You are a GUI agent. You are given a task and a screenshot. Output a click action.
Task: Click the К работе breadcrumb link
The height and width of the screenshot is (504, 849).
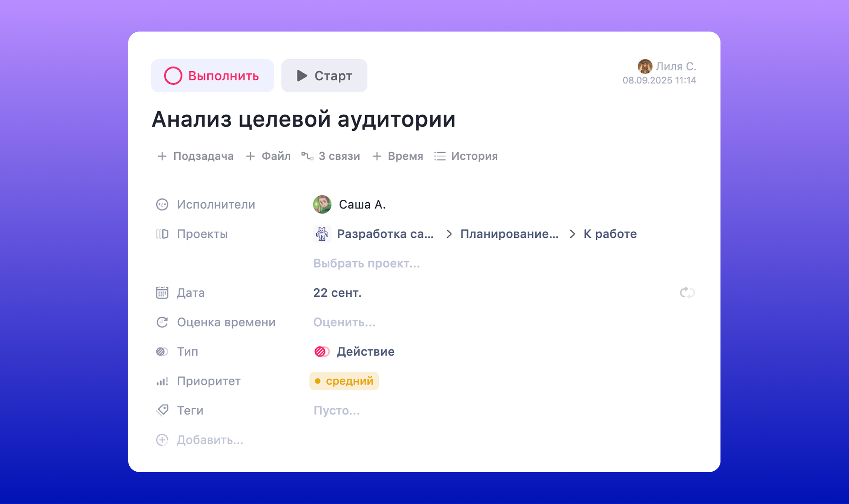pos(609,234)
